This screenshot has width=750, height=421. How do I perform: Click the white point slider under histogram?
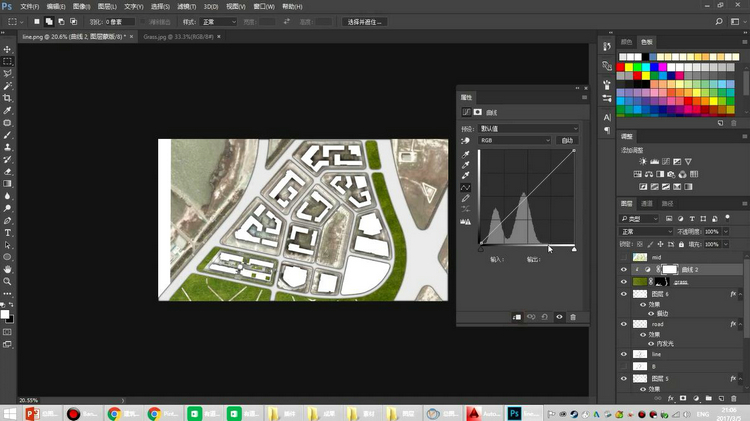point(574,249)
